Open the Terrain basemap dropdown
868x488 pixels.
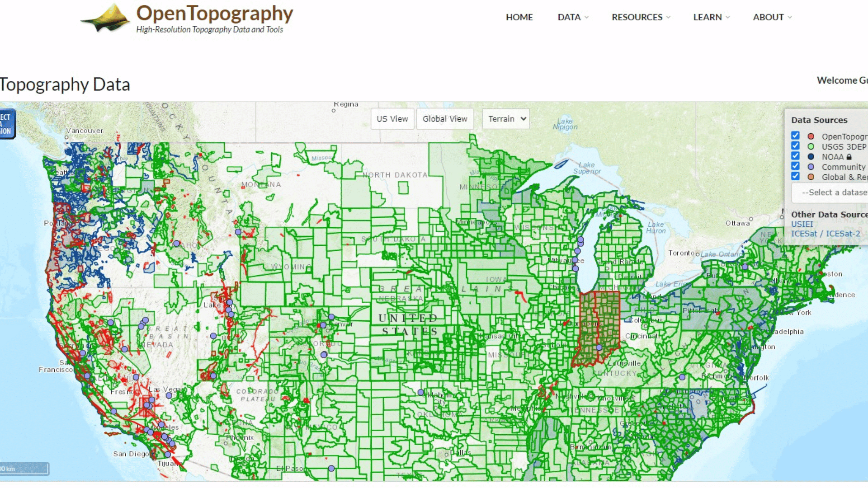[x=506, y=119]
